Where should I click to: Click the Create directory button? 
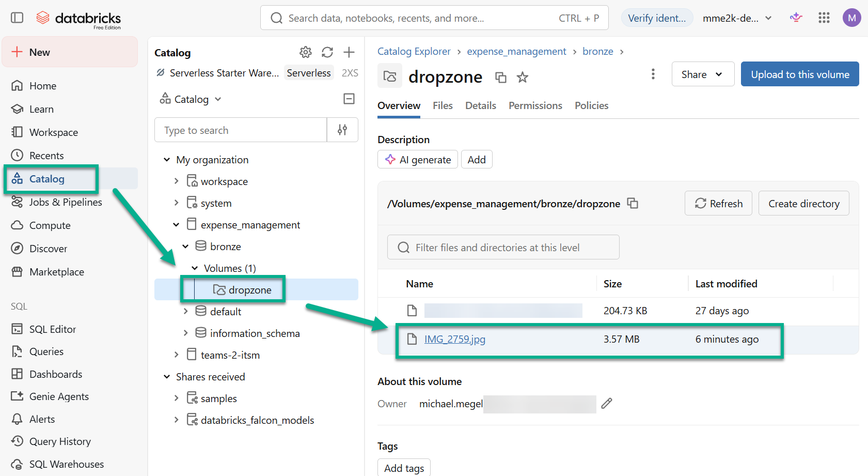pyautogui.click(x=803, y=203)
